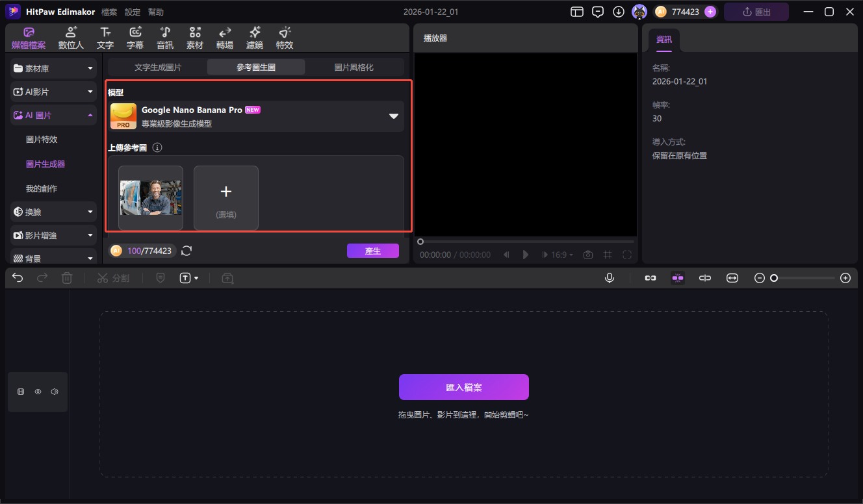Open the 檔案 menu
863x504 pixels.
coord(109,12)
